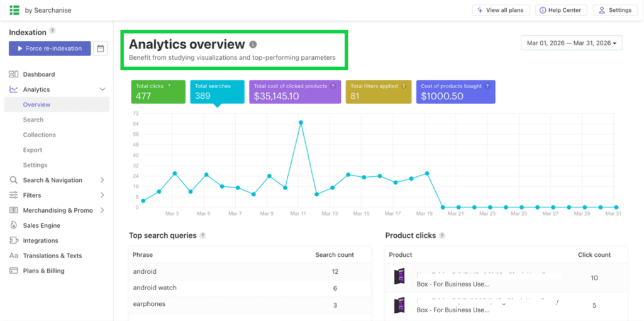
Task: Click the chart peak point near Mar 11
Action: click(x=301, y=123)
